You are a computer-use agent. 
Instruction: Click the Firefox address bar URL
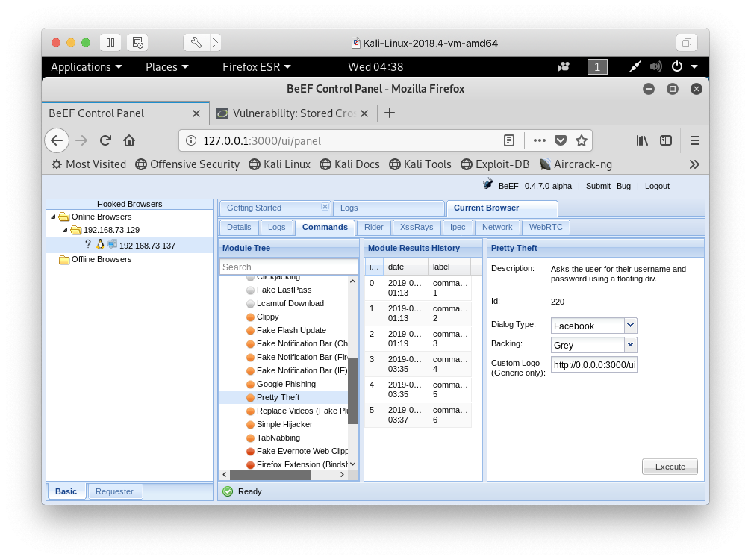262,141
